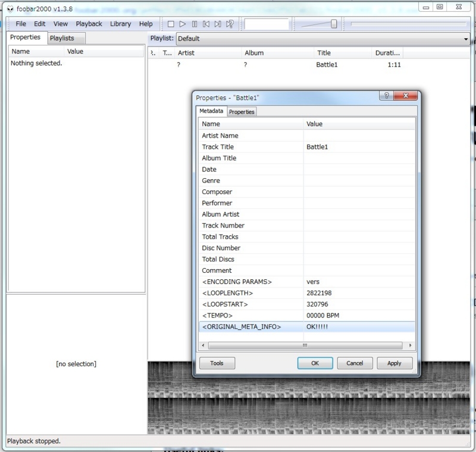This screenshot has width=476, height=452.
Task: Click the Duration column header
Action: point(387,53)
